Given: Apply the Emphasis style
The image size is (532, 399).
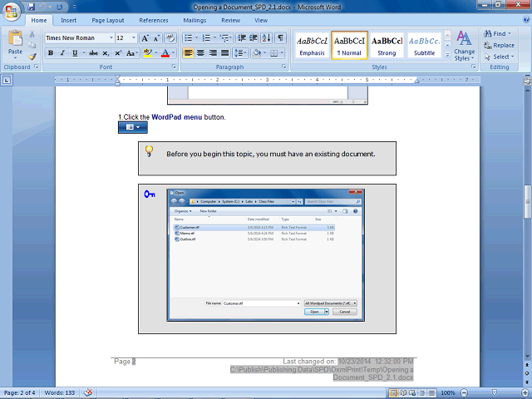Looking at the screenshot, I should [x=313, y=46].
